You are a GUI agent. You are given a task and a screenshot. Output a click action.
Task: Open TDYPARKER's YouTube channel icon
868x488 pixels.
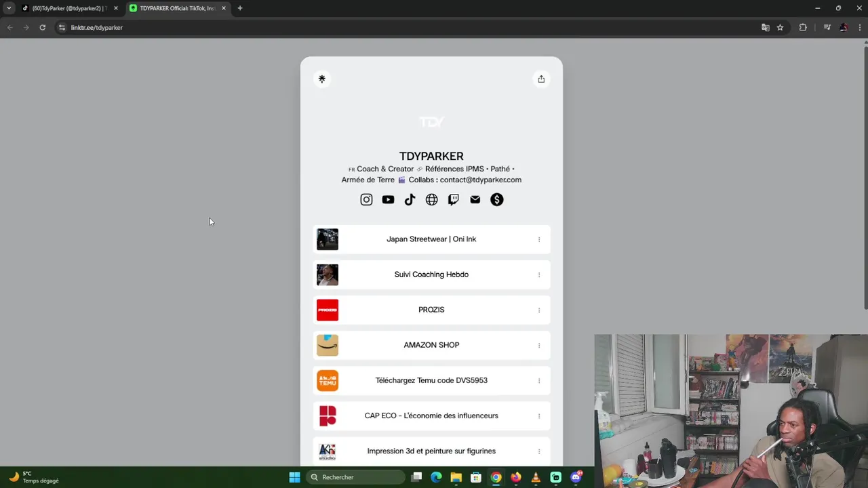388,199
